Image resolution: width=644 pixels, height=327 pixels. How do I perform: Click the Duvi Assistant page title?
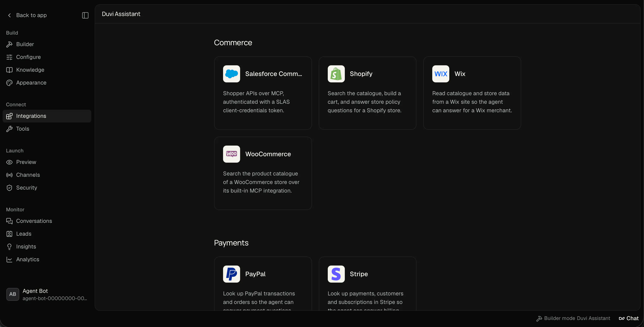[x=121, y=14]
